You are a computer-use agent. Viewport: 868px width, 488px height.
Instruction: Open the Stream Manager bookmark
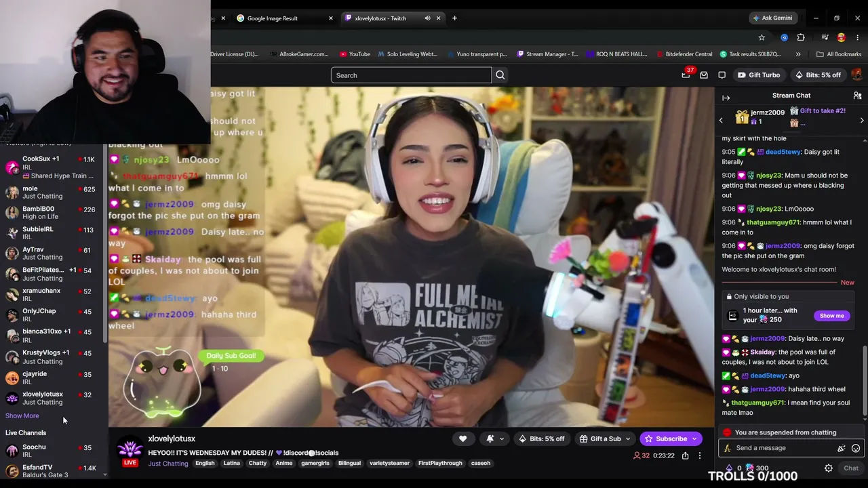point(548,54)
